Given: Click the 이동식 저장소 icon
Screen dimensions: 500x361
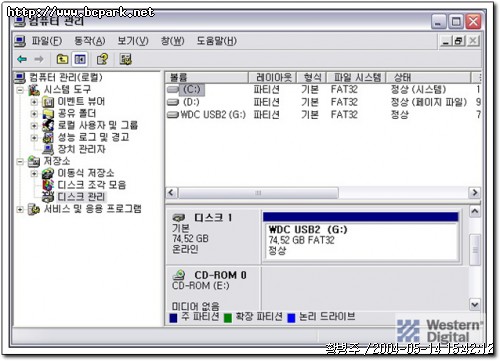Looking at the screenshot, I should [x=48, y=173].
